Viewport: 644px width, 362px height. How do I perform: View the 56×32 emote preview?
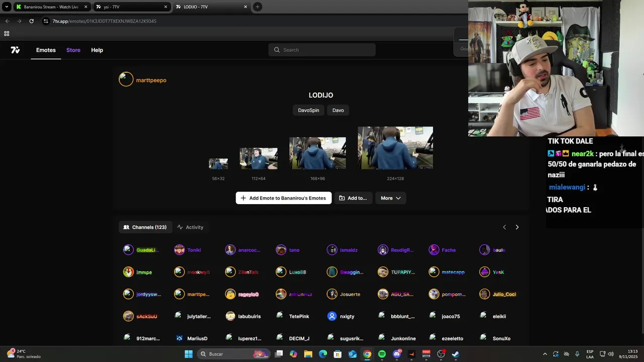click(x=218, y=164)
